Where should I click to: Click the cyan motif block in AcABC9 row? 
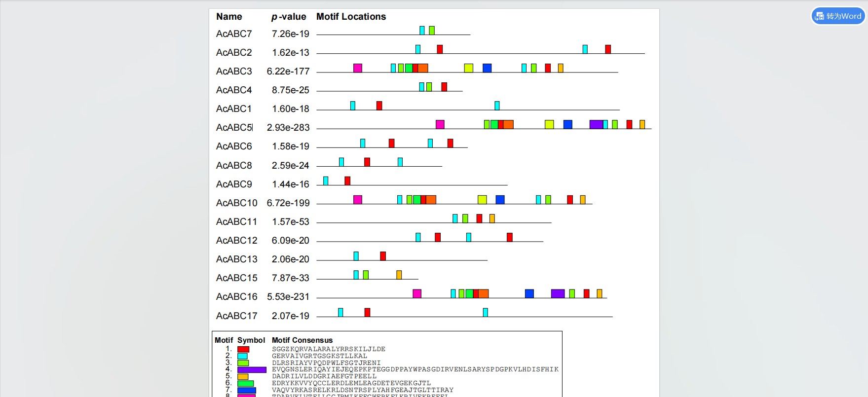[x=326, y=181]
